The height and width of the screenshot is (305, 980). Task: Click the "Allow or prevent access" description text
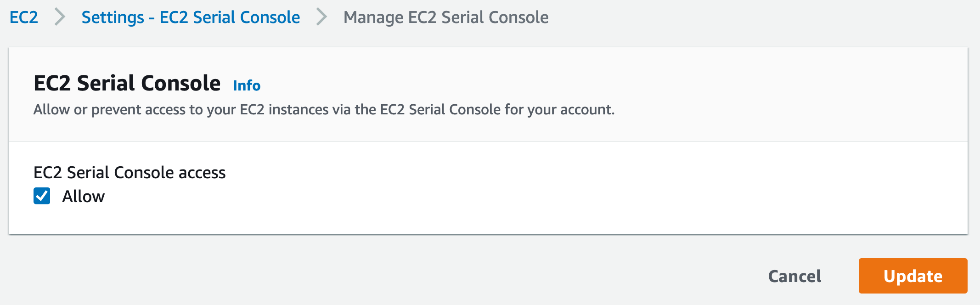pyautogui.click(x=324, y=110)
